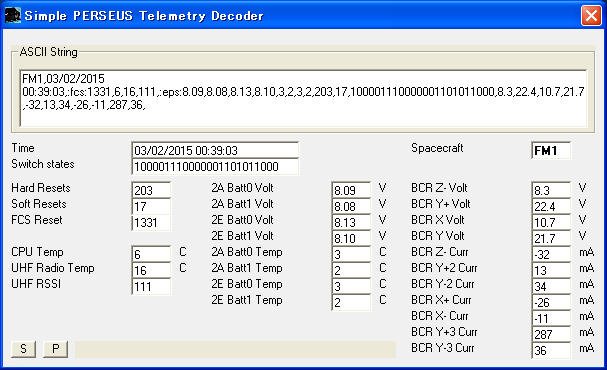607x370 pixels.
Task: Click the UHF Radio Temp field
Action: 151,270
